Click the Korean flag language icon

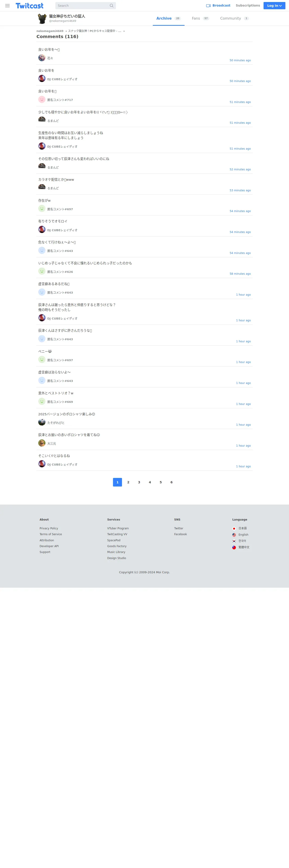(x=234, y=541)
